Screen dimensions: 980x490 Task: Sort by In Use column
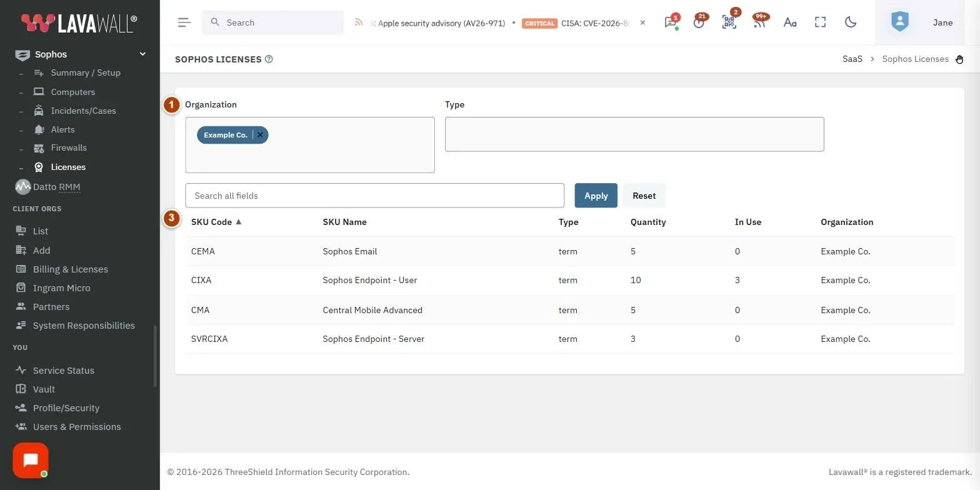747,222
